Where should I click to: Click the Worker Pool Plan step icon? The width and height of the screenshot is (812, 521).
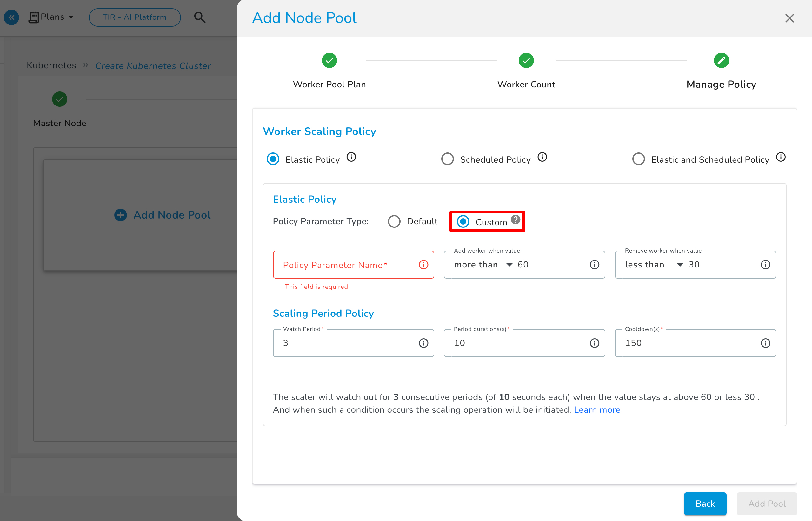tap(329, 59)
